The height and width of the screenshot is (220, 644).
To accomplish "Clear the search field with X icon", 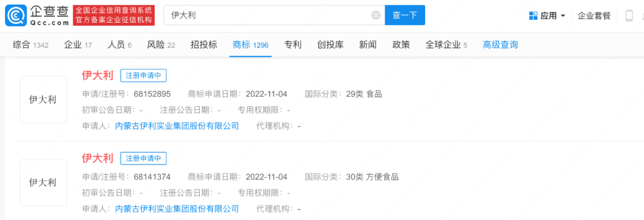I will coord(376,16).
